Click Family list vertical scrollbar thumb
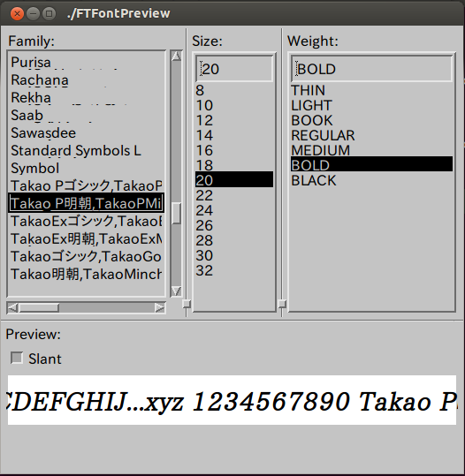The height and width of the screenshot is (476, 465). tap(176, 214)
